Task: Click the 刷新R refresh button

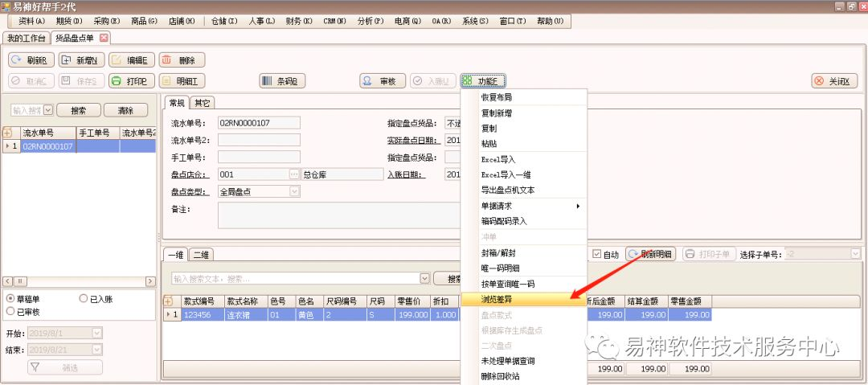Action: click(x=31, y=60)
